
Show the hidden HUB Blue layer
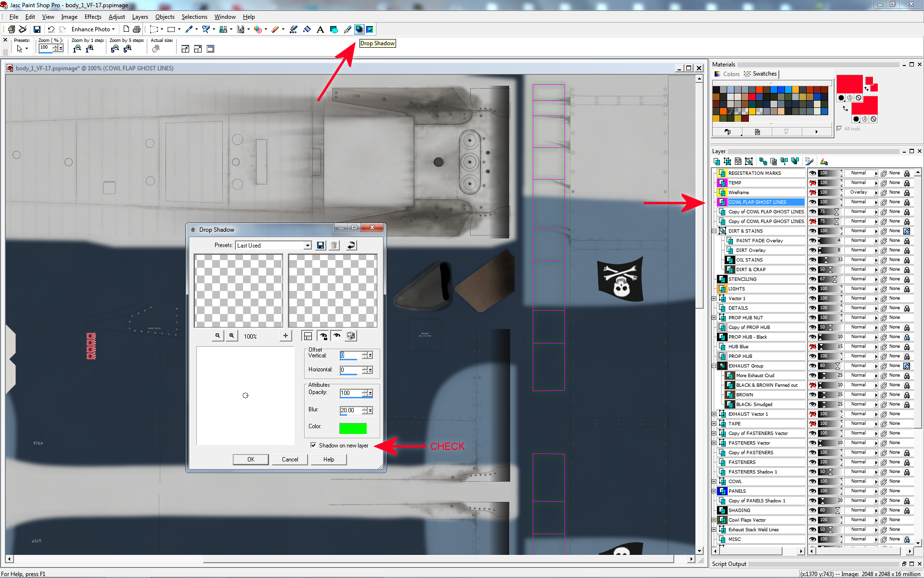coord(813,346)
